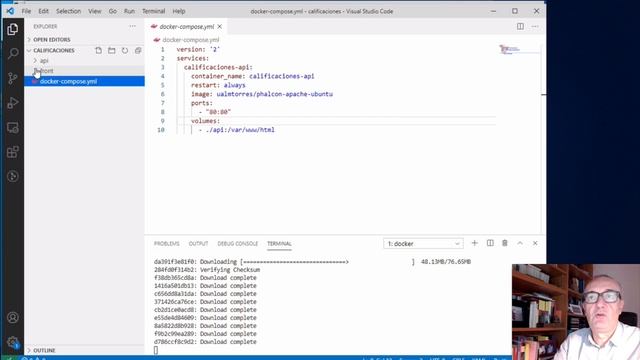Open the Search view in activity bar
The height and width of the screenshot is (360, 640).
(x=13, y=53)
